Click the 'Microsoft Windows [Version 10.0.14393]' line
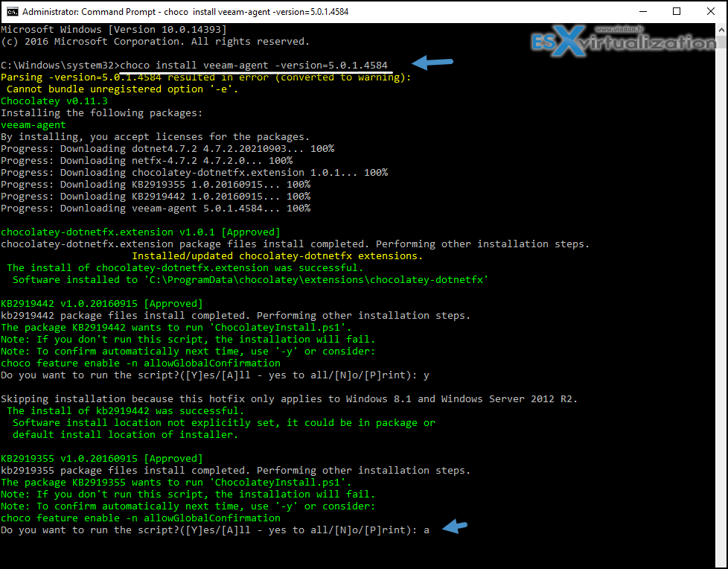728x569 pixels. (x=114, y=30)
